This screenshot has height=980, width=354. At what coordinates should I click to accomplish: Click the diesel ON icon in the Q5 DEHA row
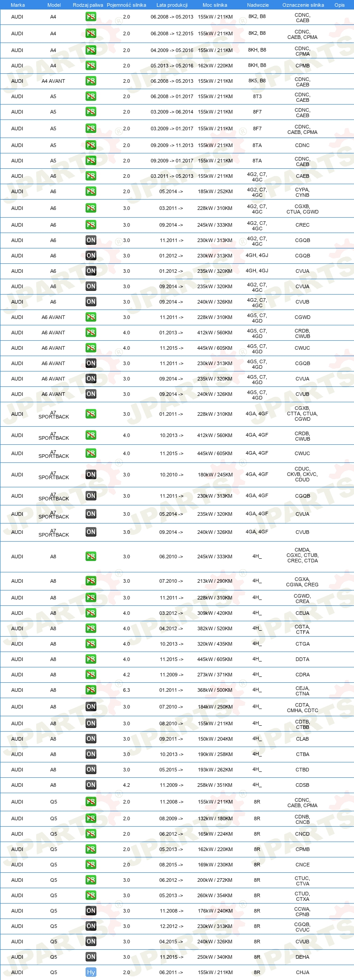coord(91,957)
